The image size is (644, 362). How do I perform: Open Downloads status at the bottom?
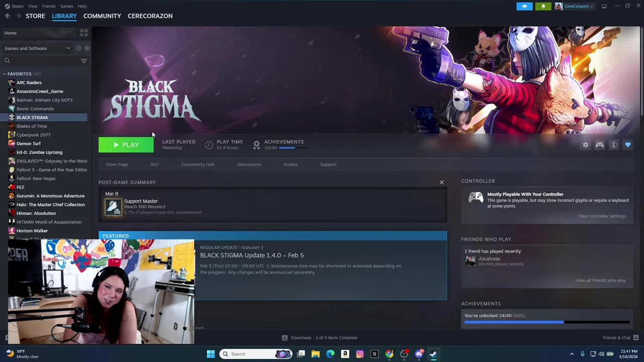pyautogui.click(x=319, y=338)
